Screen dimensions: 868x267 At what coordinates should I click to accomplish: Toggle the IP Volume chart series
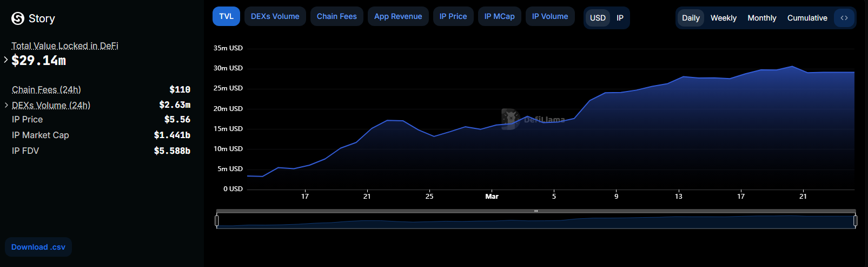coord(550,16)
